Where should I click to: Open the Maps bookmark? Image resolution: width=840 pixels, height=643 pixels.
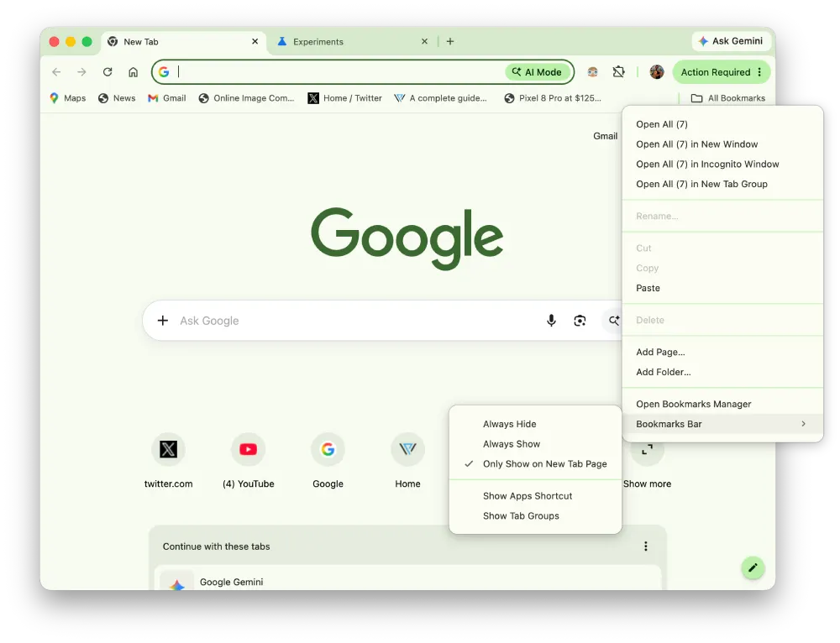tap(67, 98)
